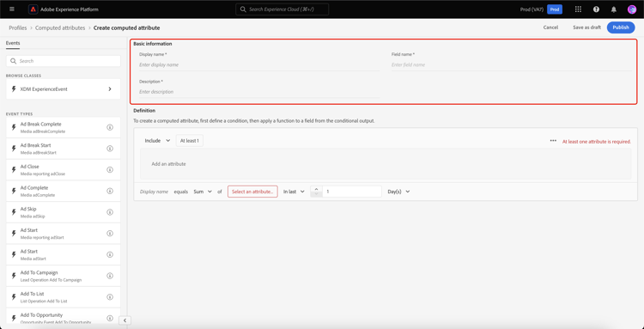Open the notifications bell
Viewport: 644px width, 329px height.
click(x=614, y=9)
